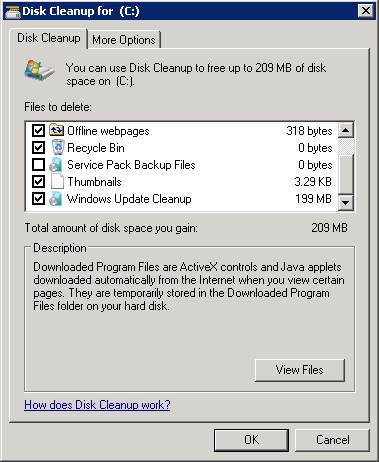Click the file list scroll down arrow

(x=346, y=202)
